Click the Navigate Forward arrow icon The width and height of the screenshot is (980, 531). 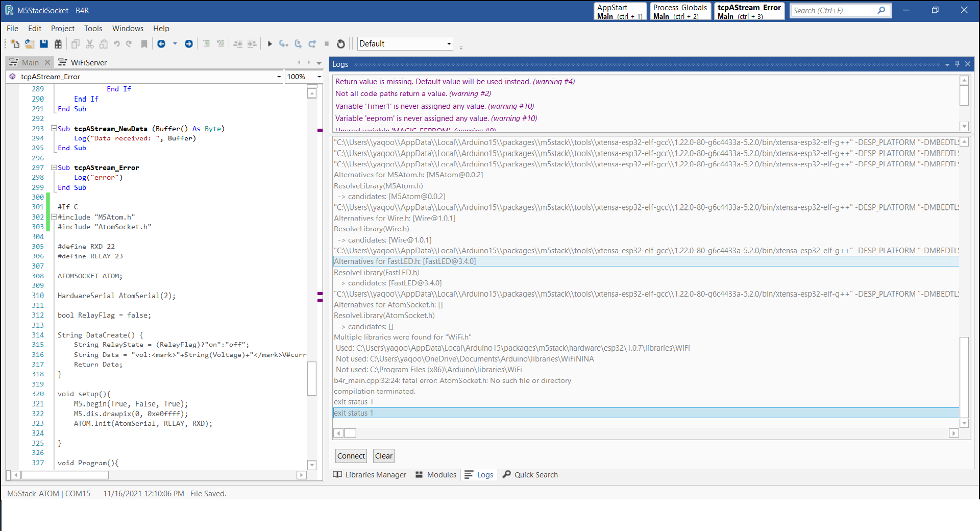[189, 44]
